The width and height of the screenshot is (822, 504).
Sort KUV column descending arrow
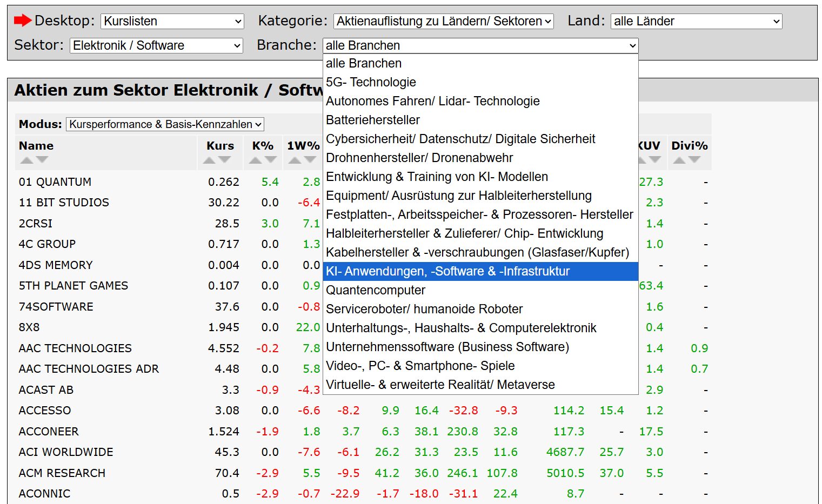coord(655,160)
